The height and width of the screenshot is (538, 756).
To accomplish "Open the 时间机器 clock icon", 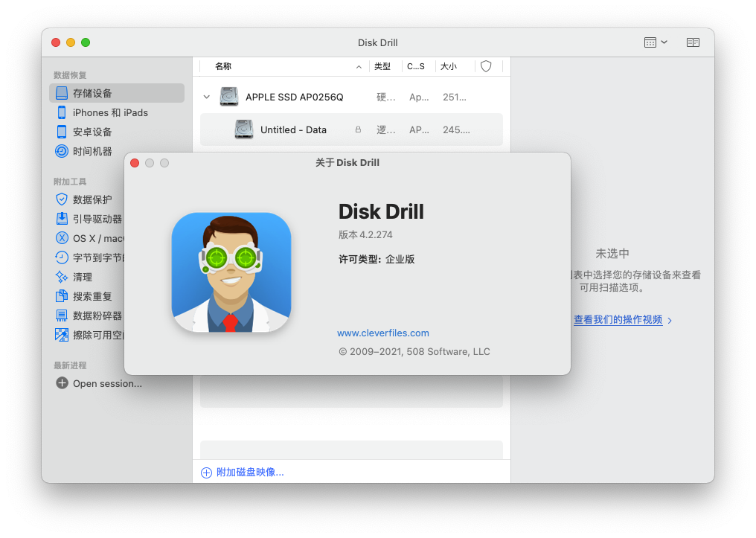I will click(x=62, y=151).
